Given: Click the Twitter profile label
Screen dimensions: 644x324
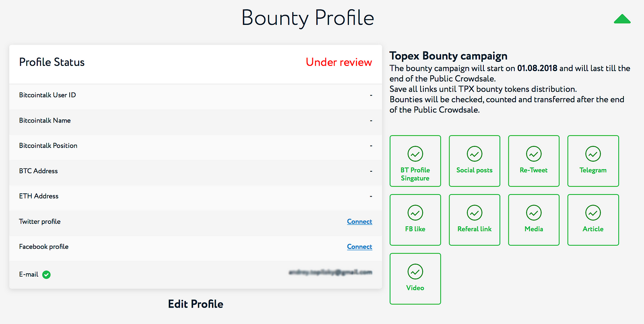Looking at the screenshot, I should click(40, 221).
